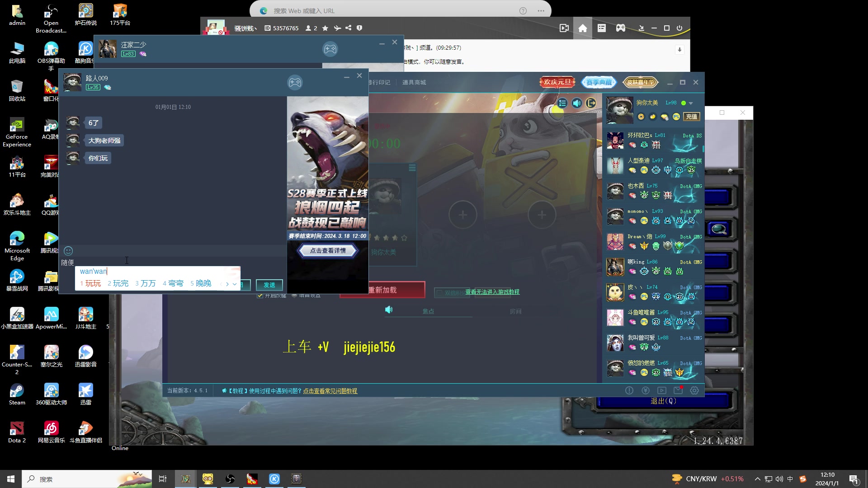Click report exclamation icon in channel header
This screenshot has width=868, height=488.
[x=359, y=28]
